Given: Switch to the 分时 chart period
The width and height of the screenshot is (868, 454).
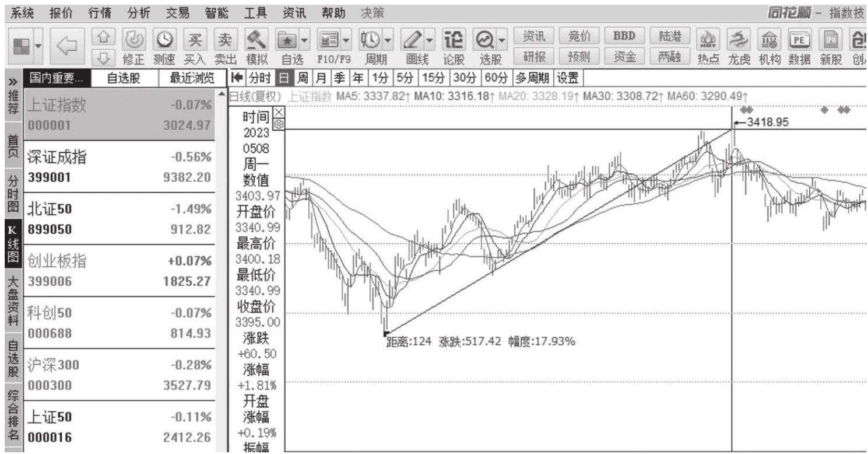Looking at the screenshot, I should coord(259,78).
